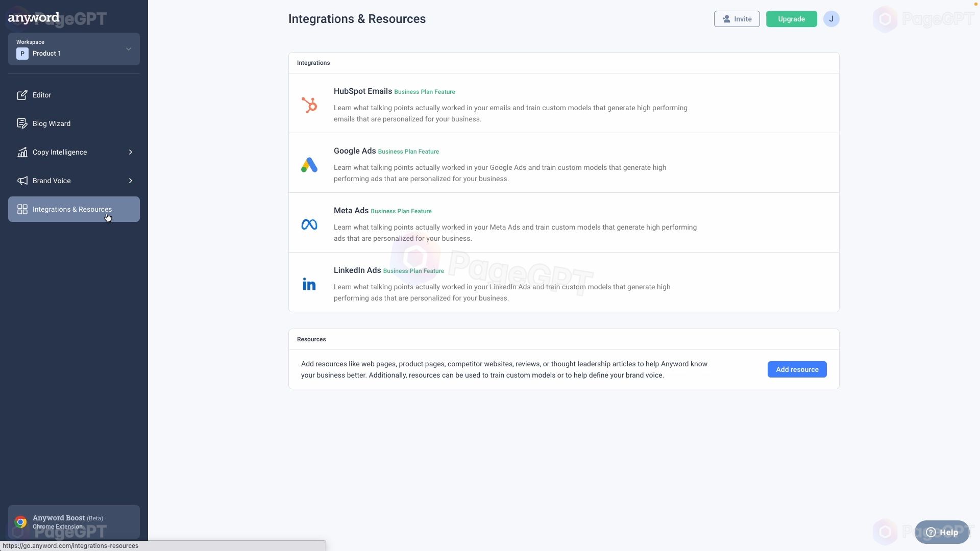Image resolution: width=980 pixels, height=551 pixels.
Task: Click the Integrations & Resources sidebar icon
Action: (x=21, y=209)
